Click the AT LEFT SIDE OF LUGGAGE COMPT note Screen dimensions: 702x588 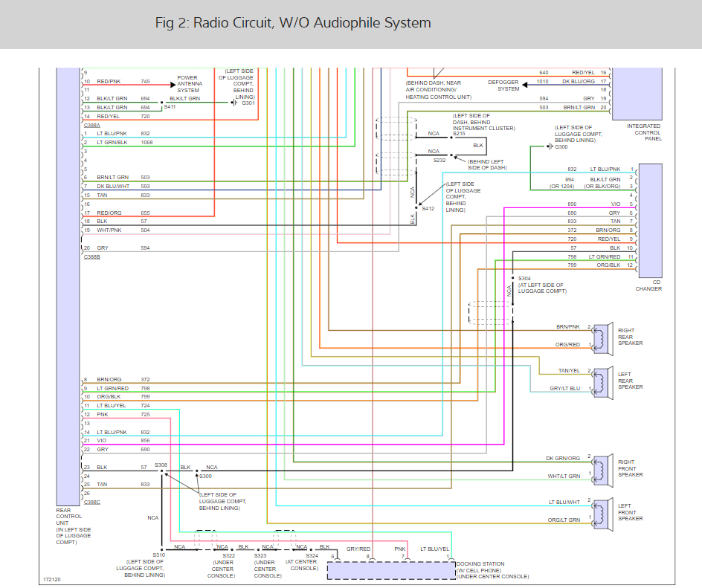[x=542, y=288]
